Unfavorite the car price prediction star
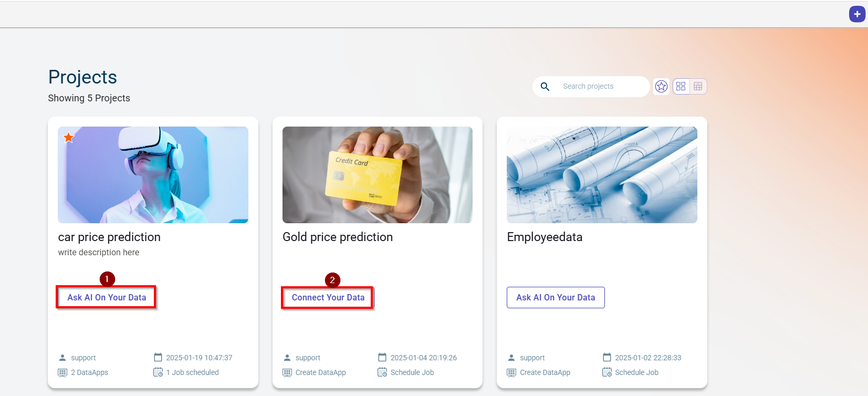 pos(69,138)
